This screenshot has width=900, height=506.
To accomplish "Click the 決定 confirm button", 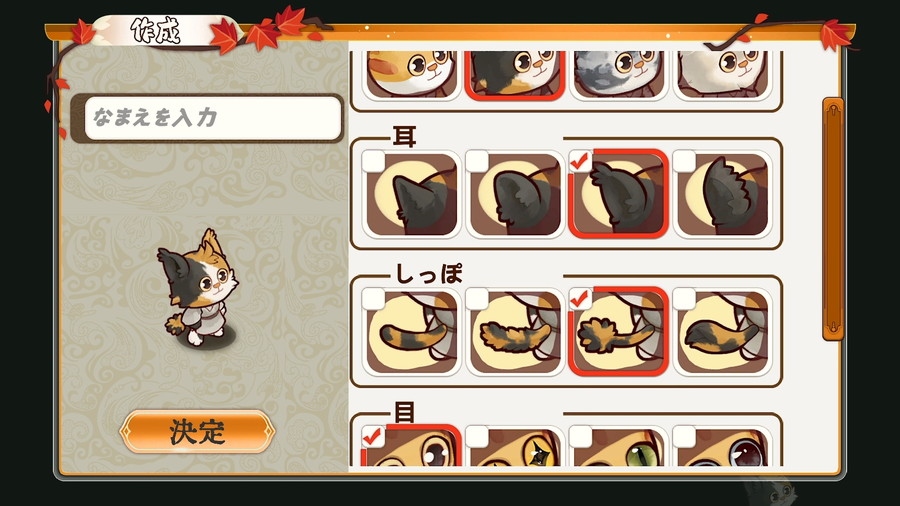I will click(197, 431).
